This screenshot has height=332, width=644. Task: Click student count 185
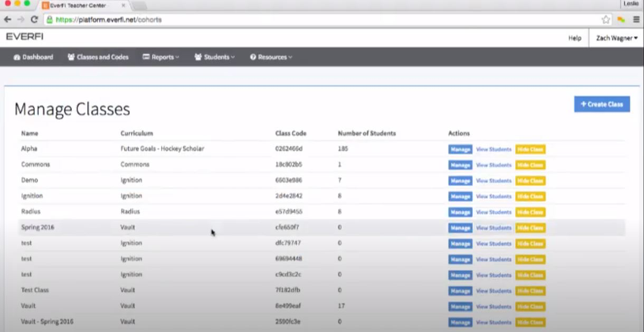coord(343,149)
